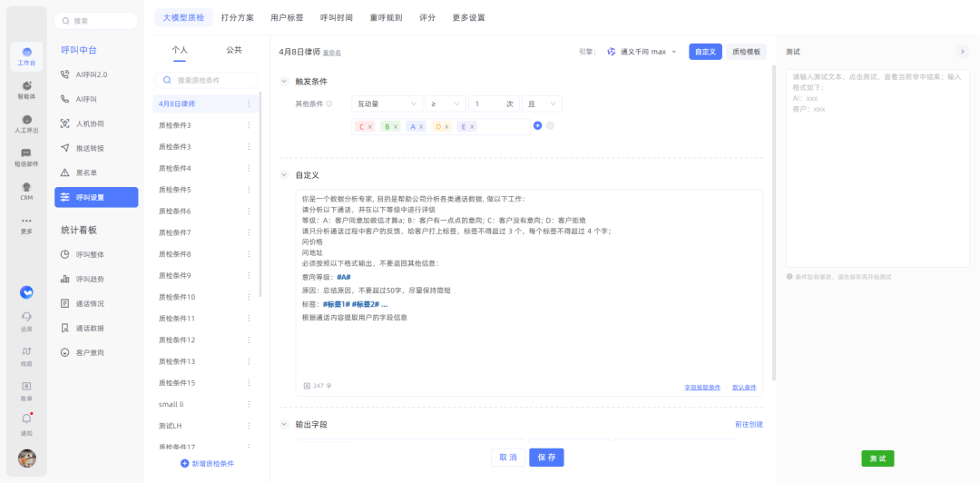Click the 搜索质检条件 search field
Viewport: 980px width, 483px height.
210,80
